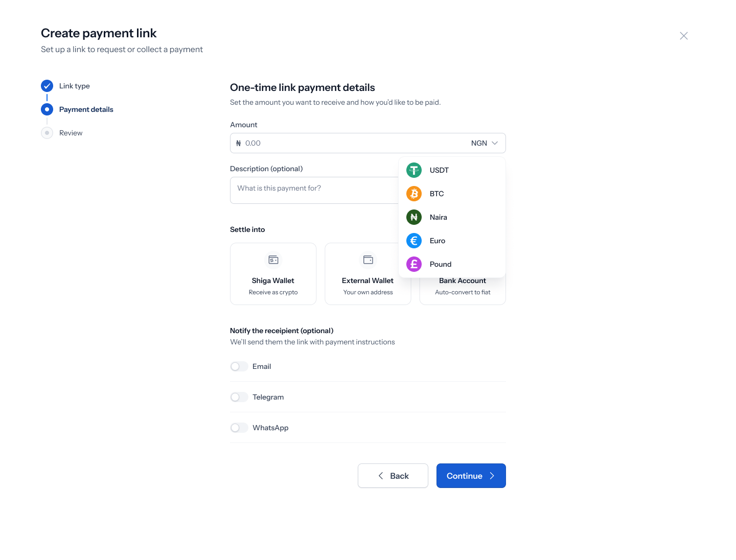736x560 pixels.
Task: Enable the Email notification toggle
Action: click(x=239, y=366)
